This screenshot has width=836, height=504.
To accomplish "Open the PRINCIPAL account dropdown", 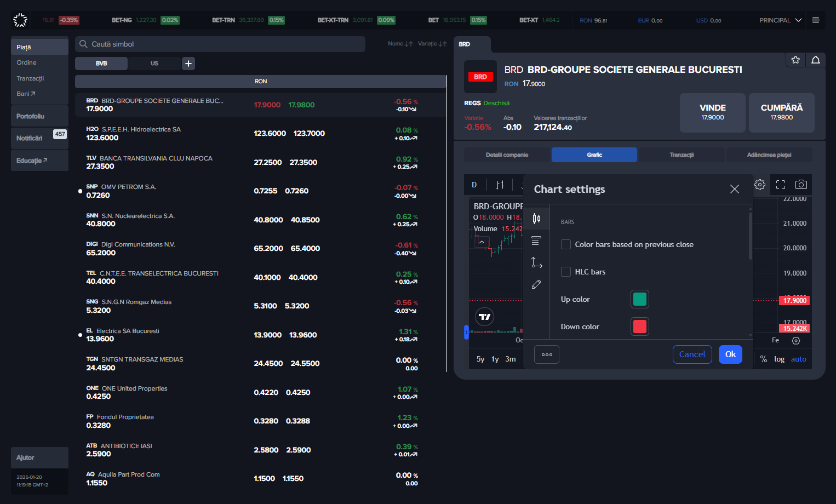I will (780, 20).
